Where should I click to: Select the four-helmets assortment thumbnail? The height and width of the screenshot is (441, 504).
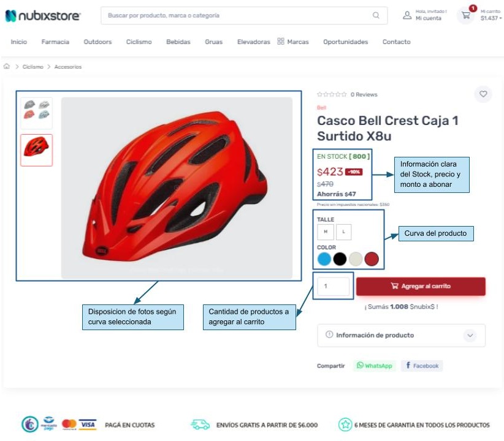click(37, 113)
